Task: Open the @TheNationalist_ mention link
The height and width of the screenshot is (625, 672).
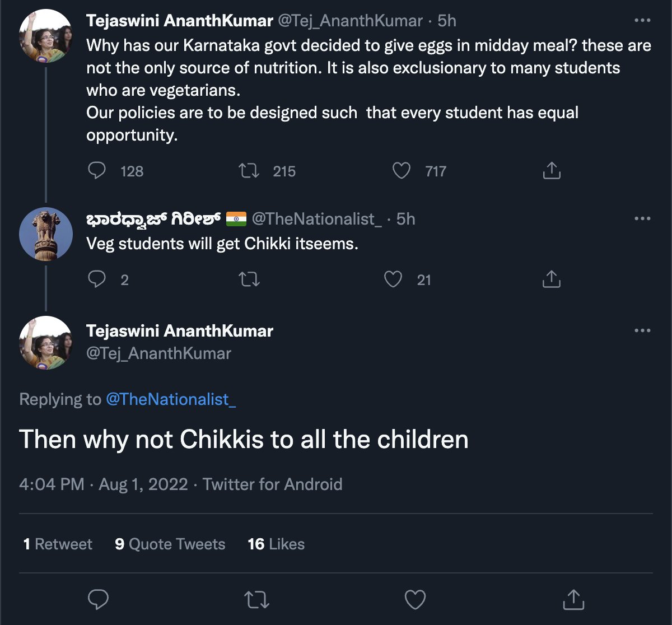Action: point(171,399)
